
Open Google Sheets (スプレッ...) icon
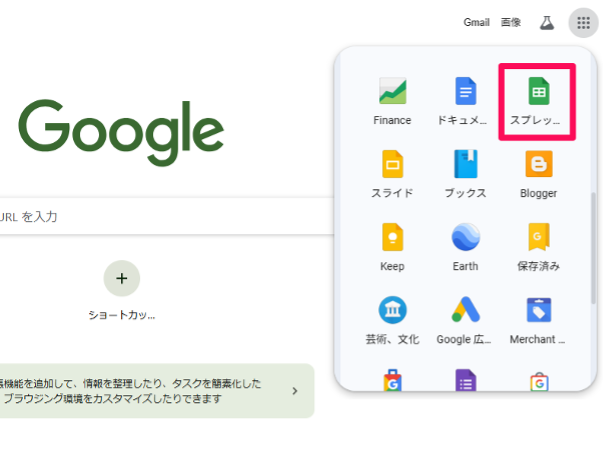click(539, 91)
